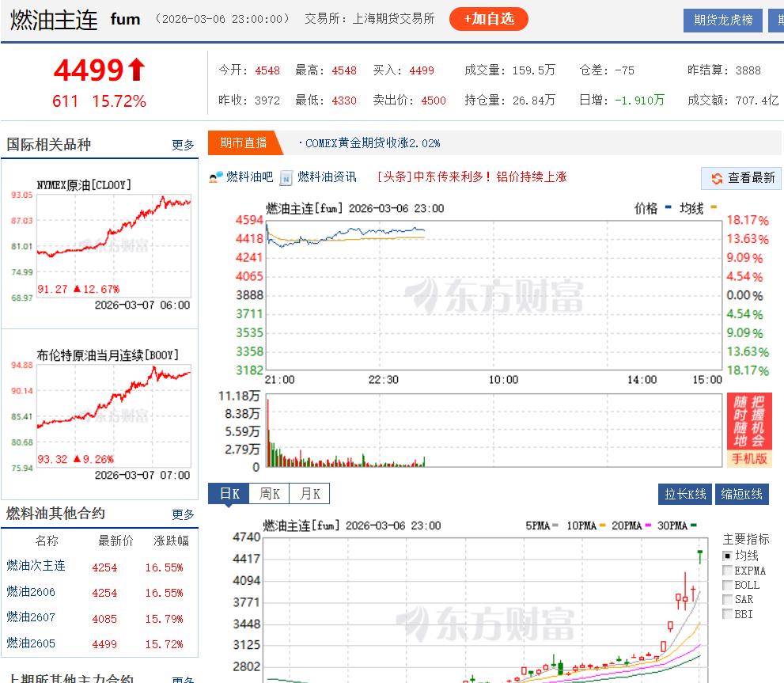
Task: Click the 15.72% change value under 4499
Action: pyautogui.click(x=119, y=101)
